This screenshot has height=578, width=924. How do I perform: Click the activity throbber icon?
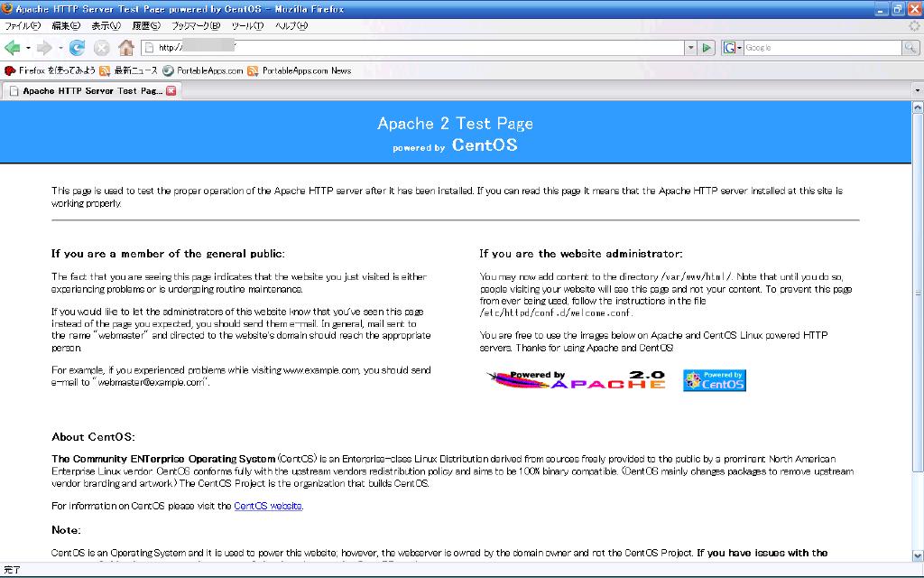(914, 26)
